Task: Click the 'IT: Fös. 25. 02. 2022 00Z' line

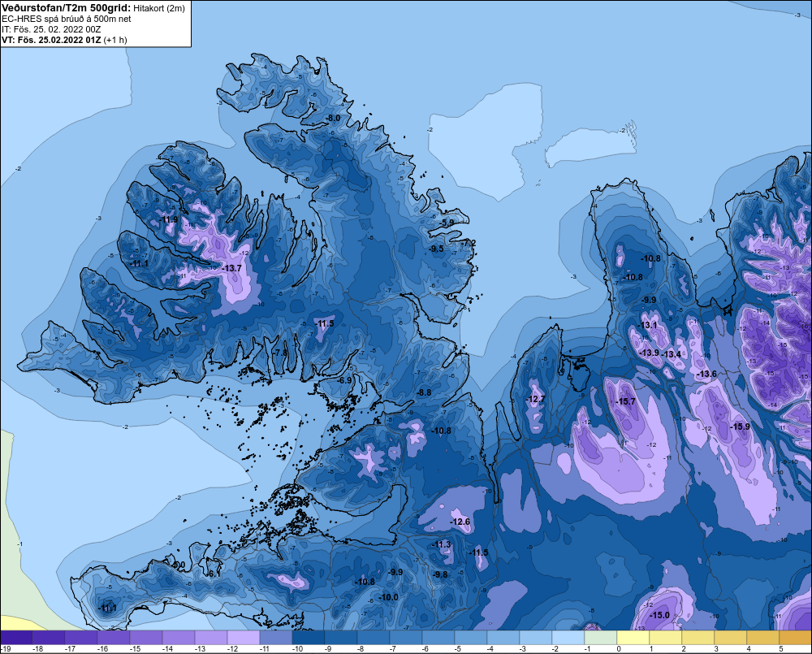Action: [x=51, y=29]
